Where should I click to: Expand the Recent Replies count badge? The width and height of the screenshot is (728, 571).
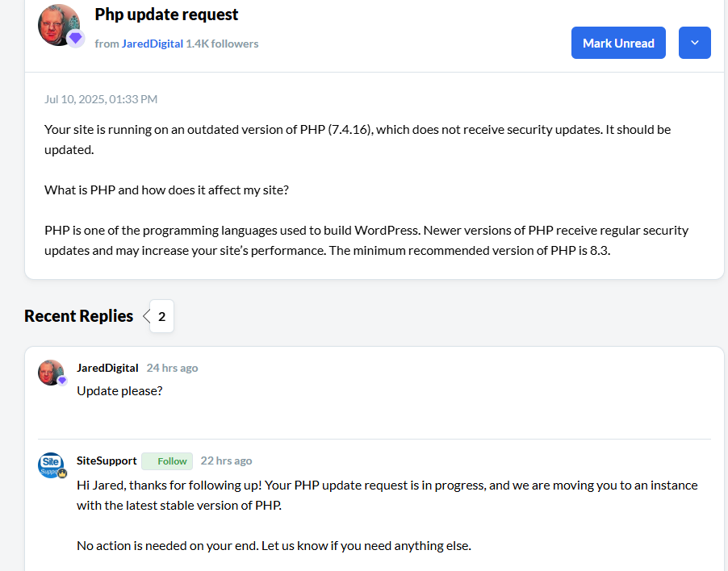pos(161,316)
